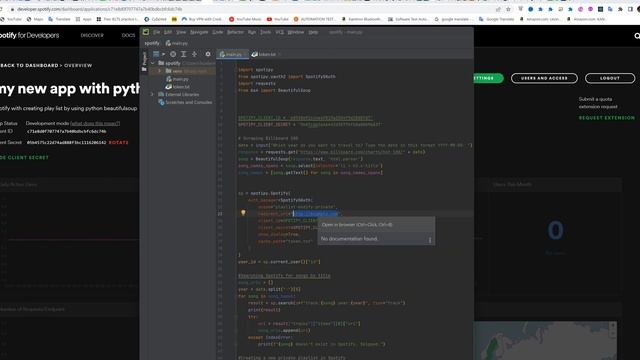Open the Code menu in PyCharm

(x=218, y=32)
